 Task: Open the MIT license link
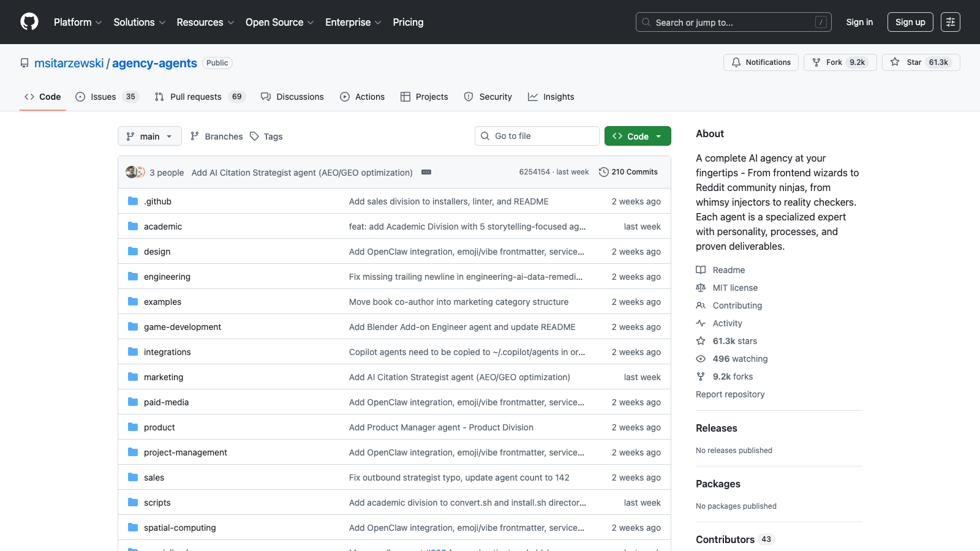735,288
